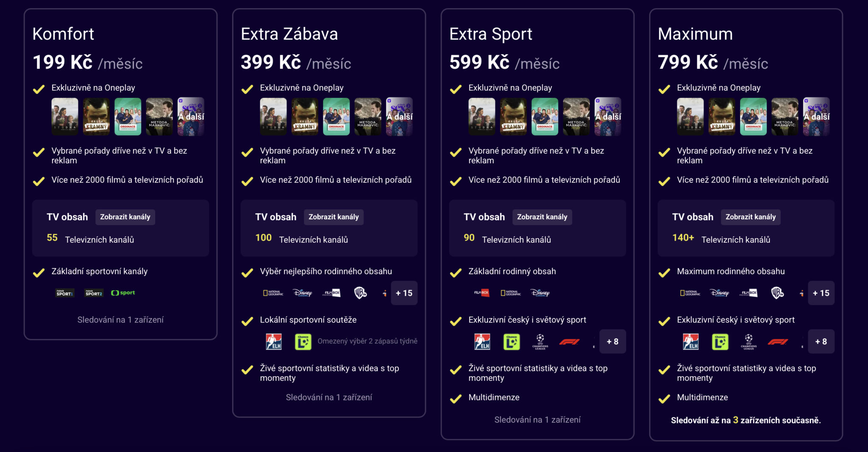Select the Nova Sport 2 channel logo
The image size is (868, 452).
pyautogui.click(x=93, y=292)
